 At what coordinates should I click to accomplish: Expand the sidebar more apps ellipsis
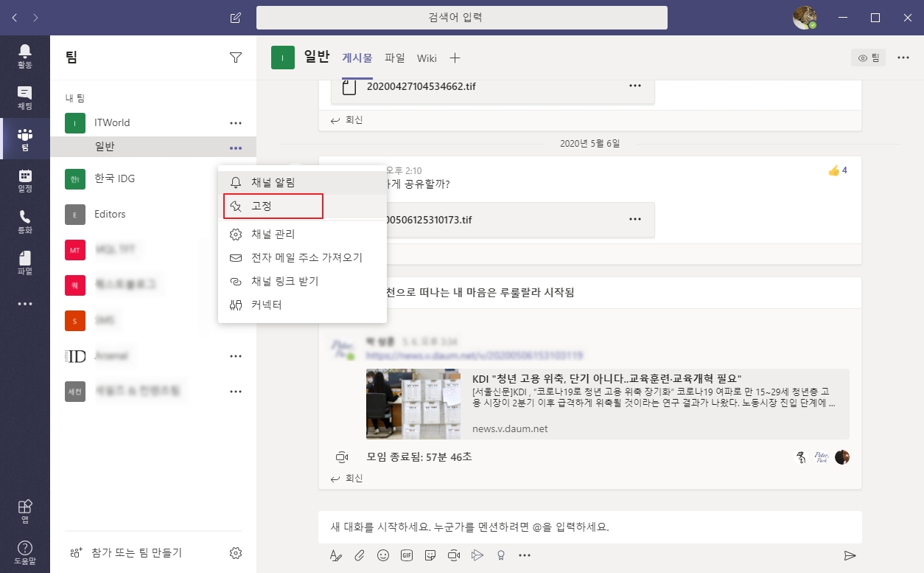25,304
